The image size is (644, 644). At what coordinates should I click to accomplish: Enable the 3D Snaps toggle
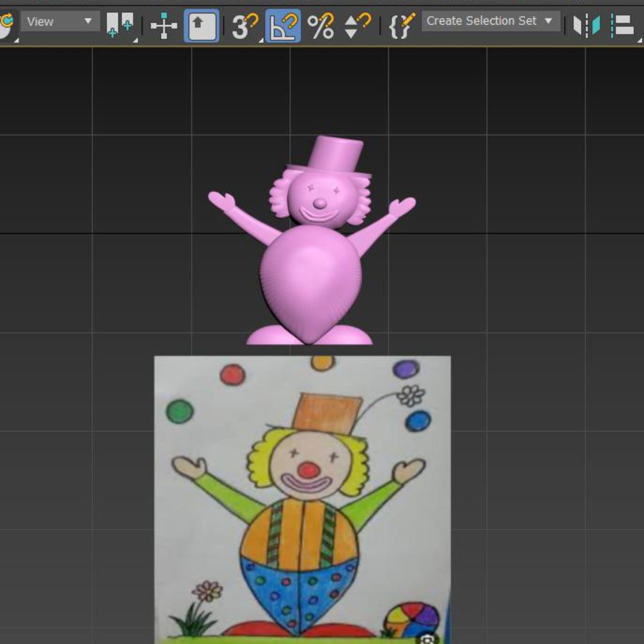(x=245, y=26)
